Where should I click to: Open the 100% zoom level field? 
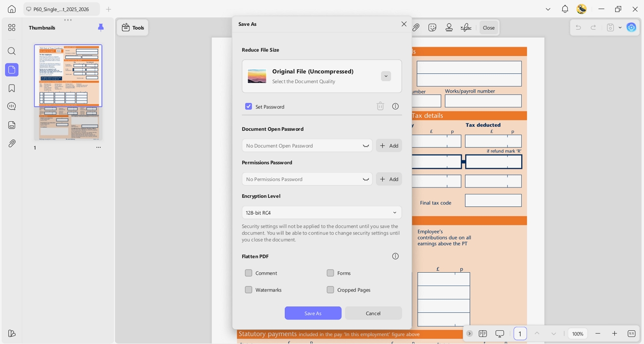tap(578, 334)
